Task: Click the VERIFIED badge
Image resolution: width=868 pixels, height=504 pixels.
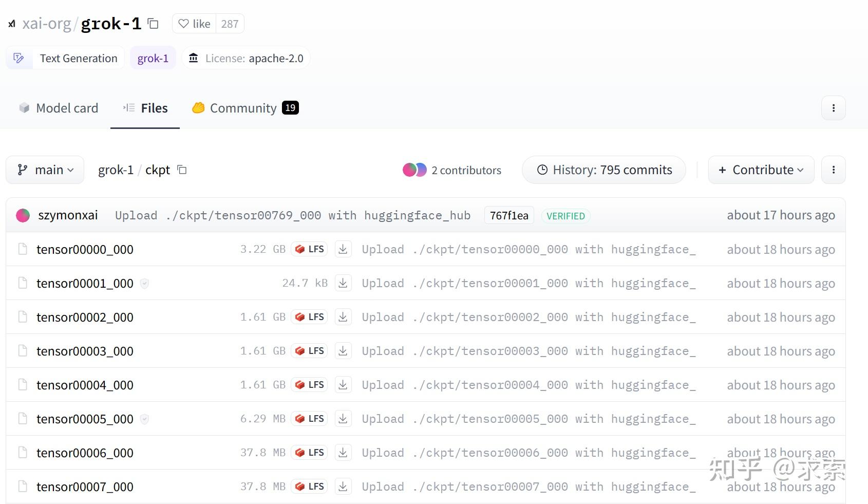Action: [x=565, y=216]
